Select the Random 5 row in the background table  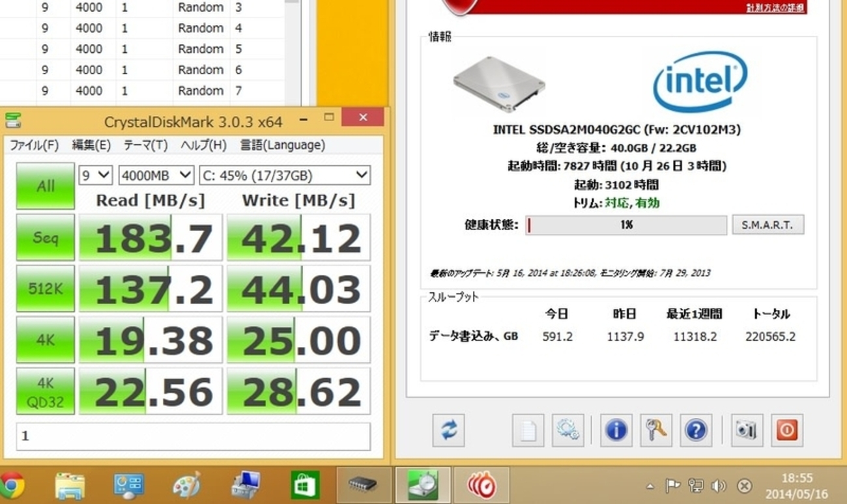(x=142, y=49)
